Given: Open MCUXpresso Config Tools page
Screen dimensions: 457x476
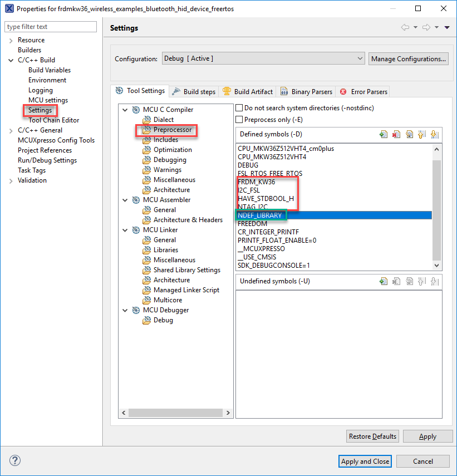Looking at the screenshot, I should (x=56, y=140).
